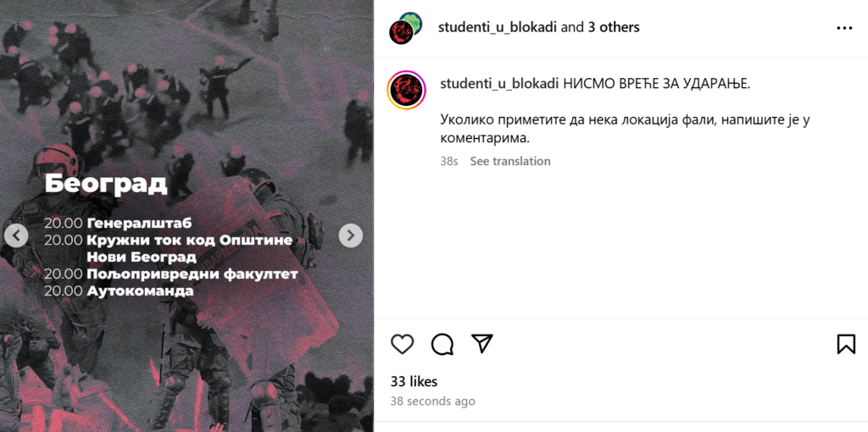Image resolution: width=868 pixels, height=432 pixels.
Task: Save the post with bookmark icon
Action: tap(847, 344)
